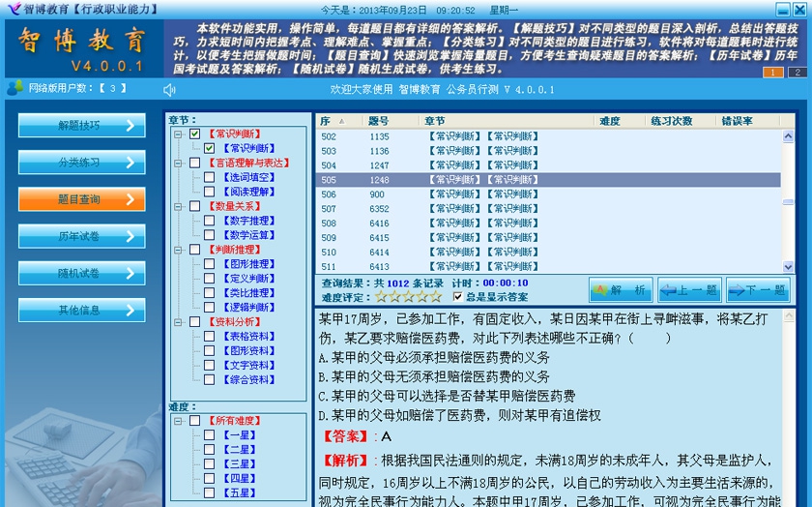Image resolution: width=812 pixels, height=507 pixels.
Task: Check 【数量关系】 checkbox
Action: [194, 206]
